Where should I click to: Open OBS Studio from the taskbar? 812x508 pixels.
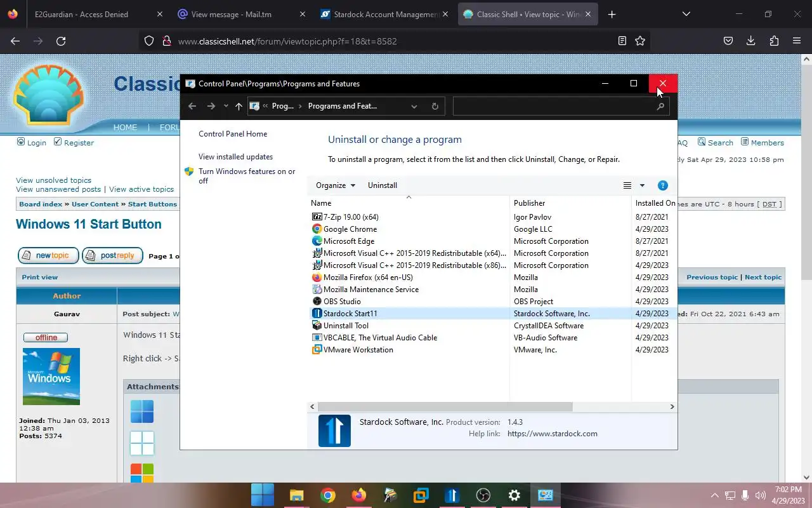tap(483, 495)
